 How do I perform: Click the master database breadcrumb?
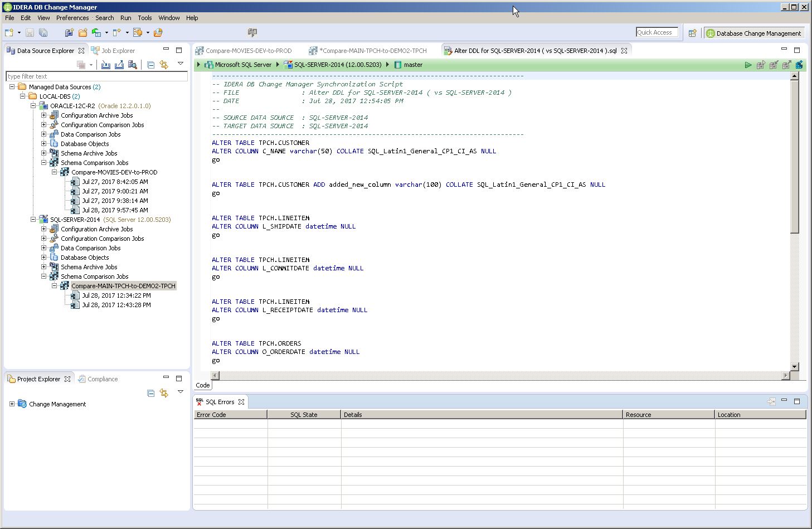click(x=413, y=65)
